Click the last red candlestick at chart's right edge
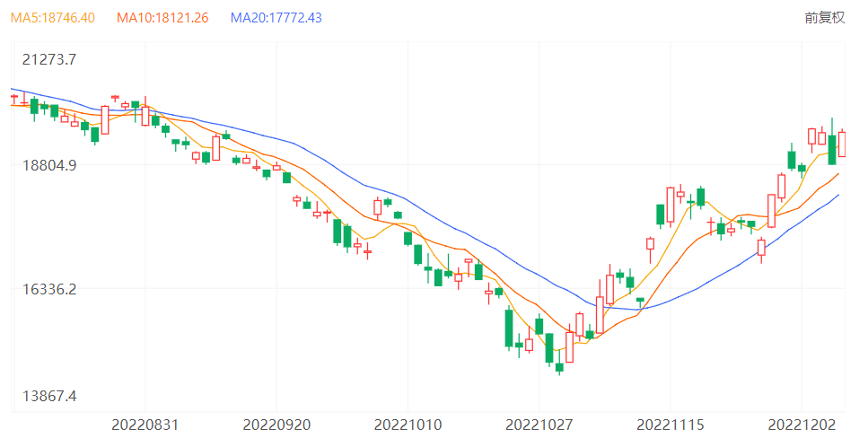The image size is (868, 438). tap(842, 144)
